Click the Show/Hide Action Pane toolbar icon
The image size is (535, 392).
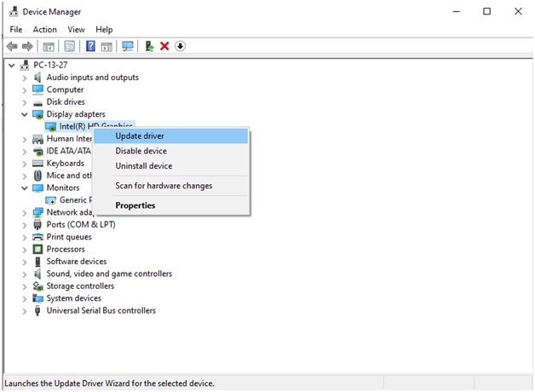tap(106, 46)
